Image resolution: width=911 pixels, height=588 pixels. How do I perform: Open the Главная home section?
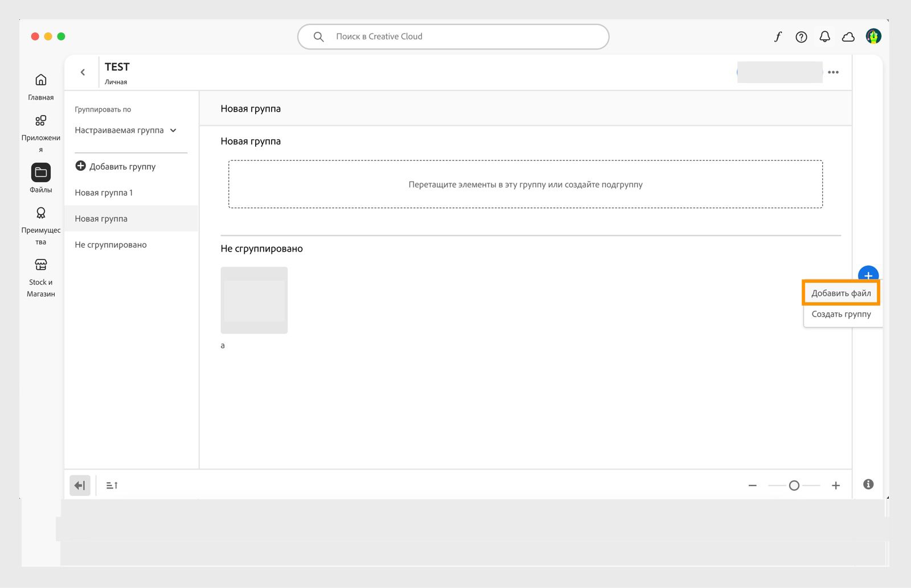(41, 87)
